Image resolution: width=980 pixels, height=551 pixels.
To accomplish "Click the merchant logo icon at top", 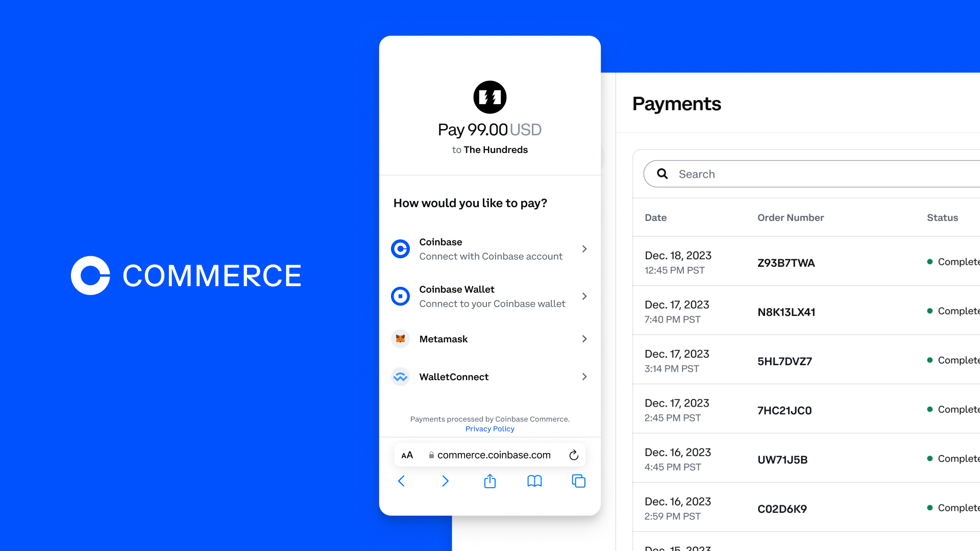I will click(x=489, y=97).
